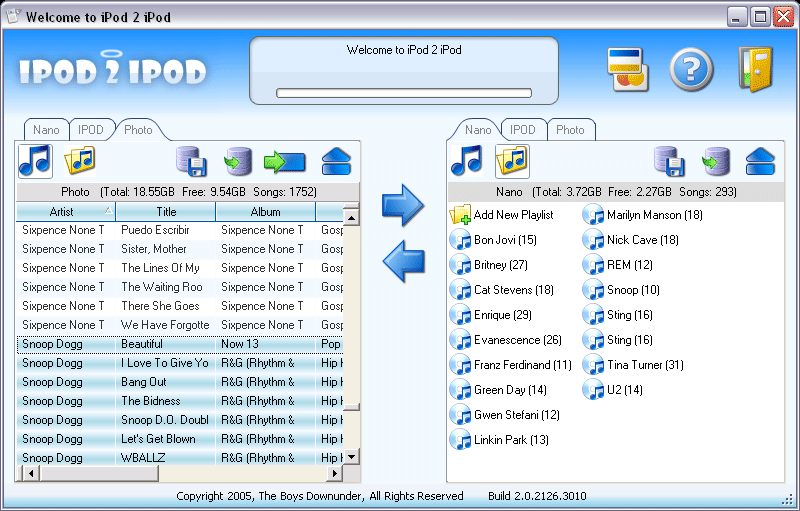Select the song row 'Sister, Mother'
The width and height of the screenshot is (800, 511).
click(180, 249)
